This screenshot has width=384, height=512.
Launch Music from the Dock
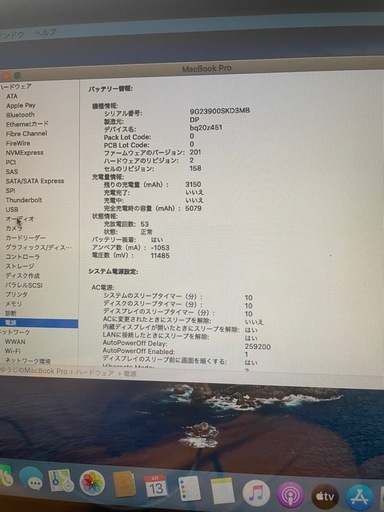point(256,493)
